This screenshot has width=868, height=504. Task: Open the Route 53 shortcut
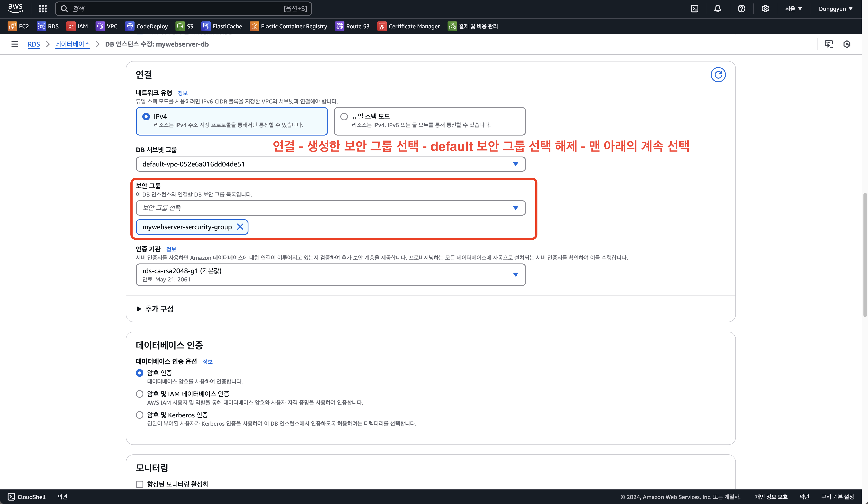(352, 26)
